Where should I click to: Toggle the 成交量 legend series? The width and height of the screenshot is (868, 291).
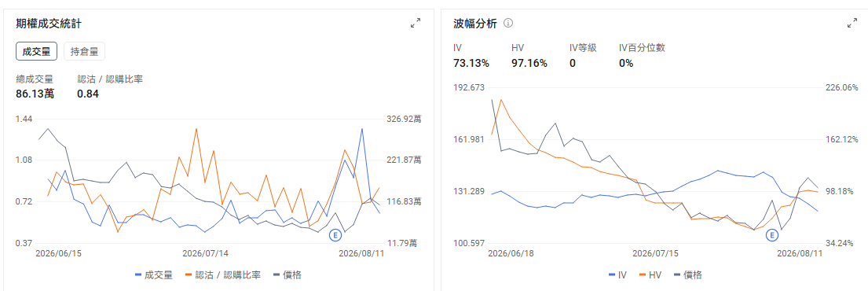coord(153,274)
